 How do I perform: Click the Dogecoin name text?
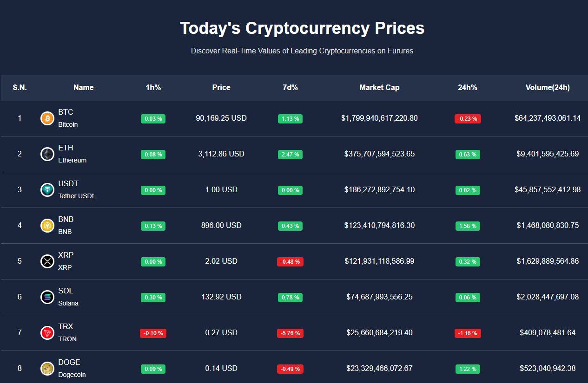(72, 375)
